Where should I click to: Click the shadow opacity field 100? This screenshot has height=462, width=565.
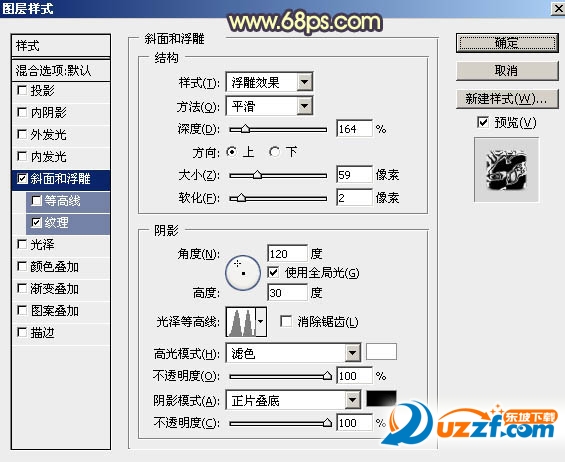tap(354, 423)
